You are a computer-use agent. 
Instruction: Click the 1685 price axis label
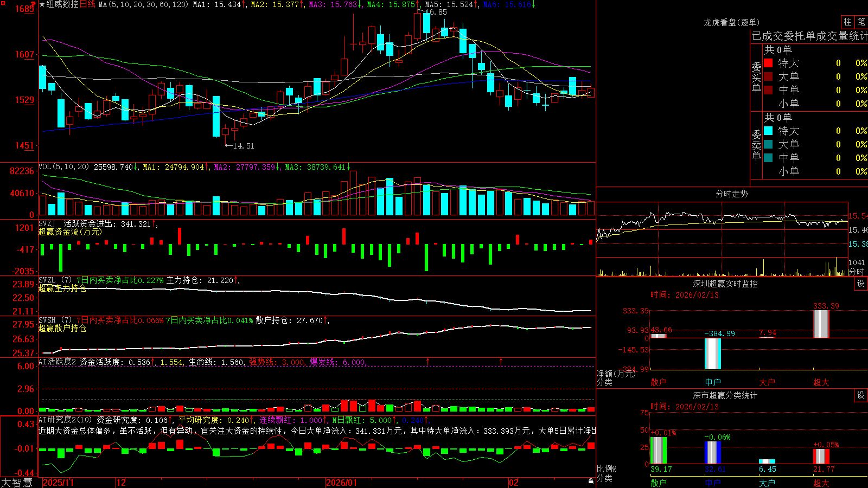coord(24,9)
